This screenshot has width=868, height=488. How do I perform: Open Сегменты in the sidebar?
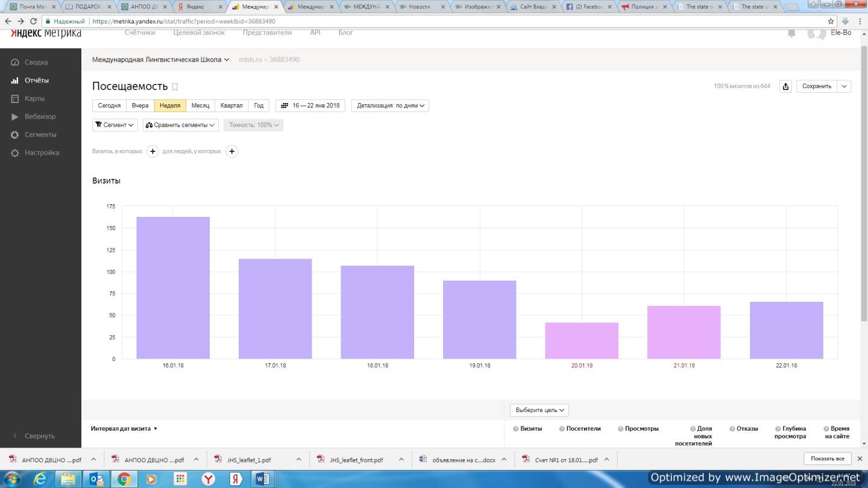coord(40,134)
